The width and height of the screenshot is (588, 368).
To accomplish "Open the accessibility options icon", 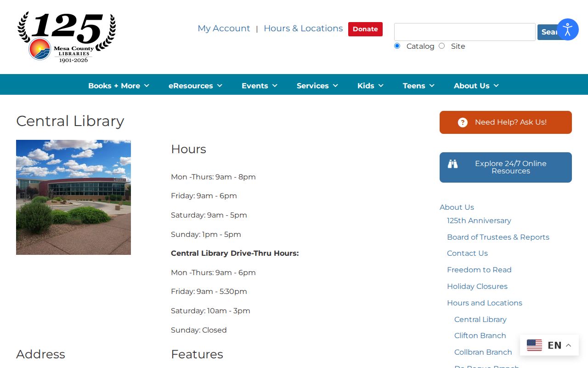I will 568,29.
